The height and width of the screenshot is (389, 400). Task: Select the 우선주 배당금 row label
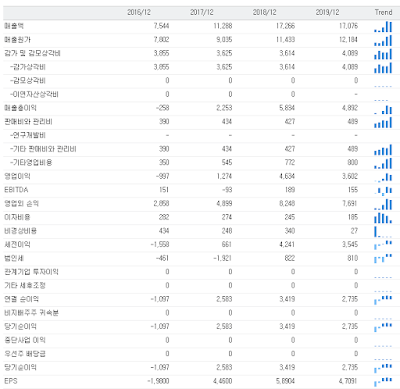click(x=25, y=354)
